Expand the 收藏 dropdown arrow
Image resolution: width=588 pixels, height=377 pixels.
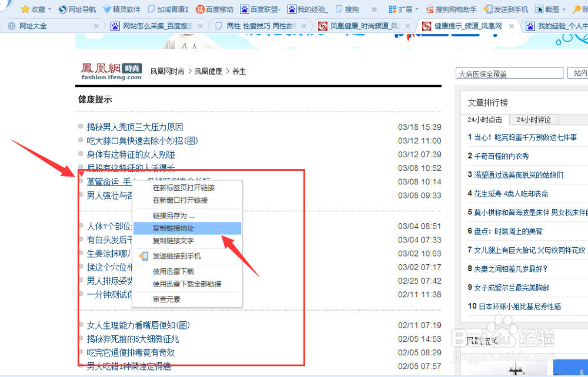[x=49, y=9]
